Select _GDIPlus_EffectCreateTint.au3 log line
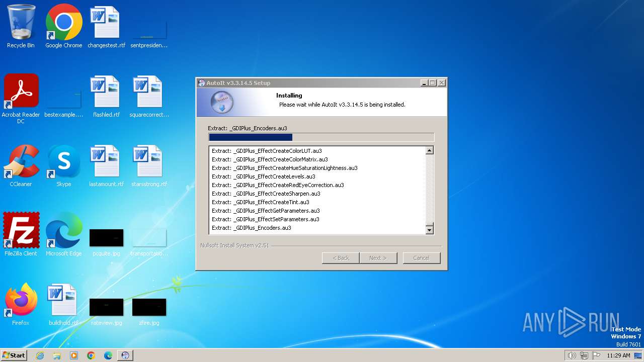Screen dimensions: 644x362 pos(261,202)
